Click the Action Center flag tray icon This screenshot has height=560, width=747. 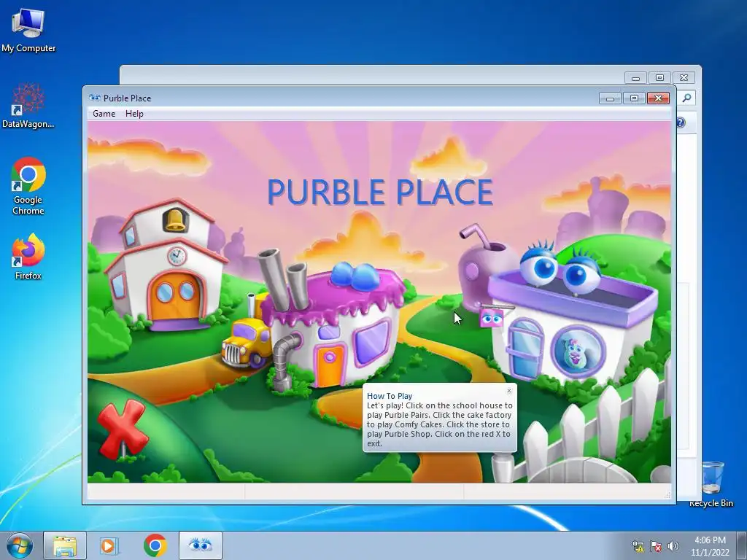(x=656, y=546)
